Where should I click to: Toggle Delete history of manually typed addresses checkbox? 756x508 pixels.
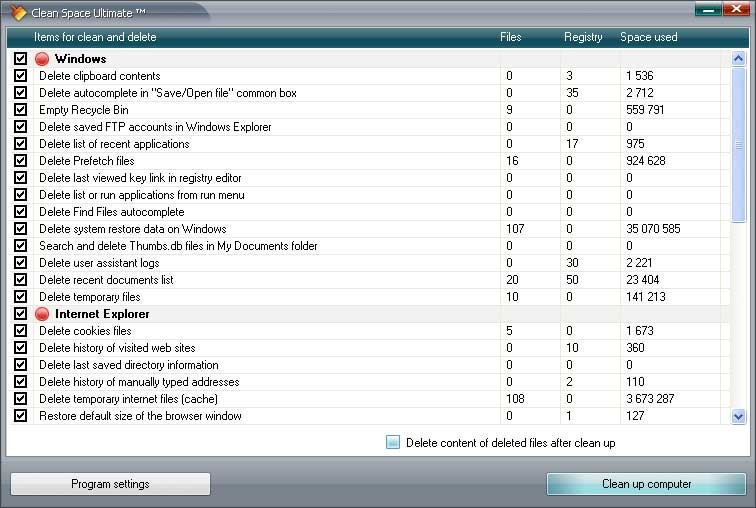(20, 382)
